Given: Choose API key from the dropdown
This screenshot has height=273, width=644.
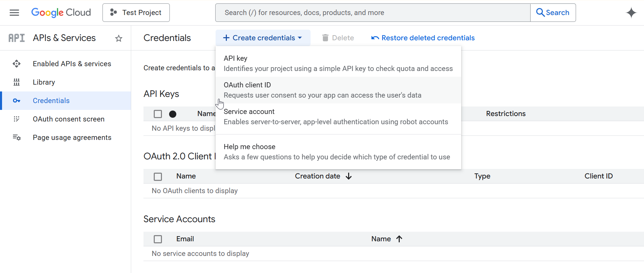Looking at the screenshot, I should click(338, 63).
